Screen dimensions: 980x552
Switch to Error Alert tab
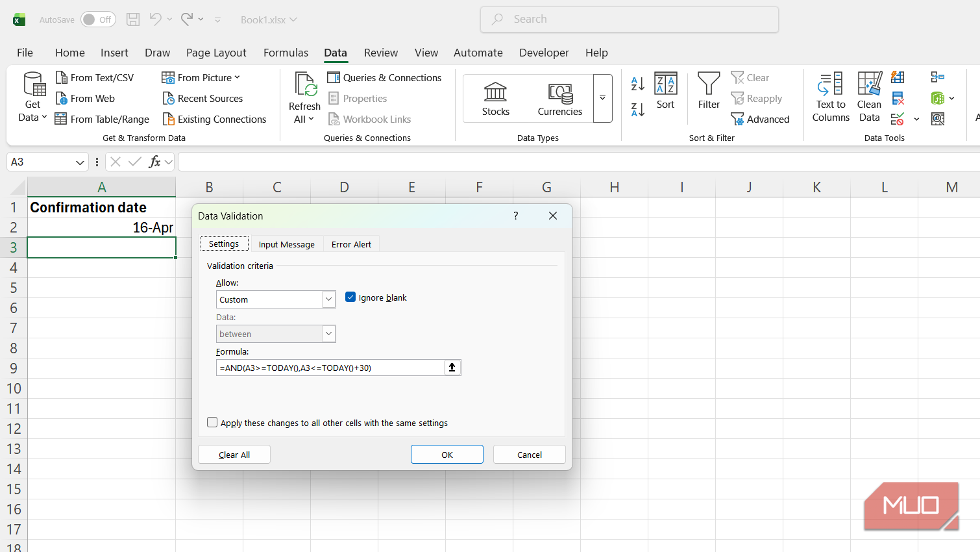(351, 244)
